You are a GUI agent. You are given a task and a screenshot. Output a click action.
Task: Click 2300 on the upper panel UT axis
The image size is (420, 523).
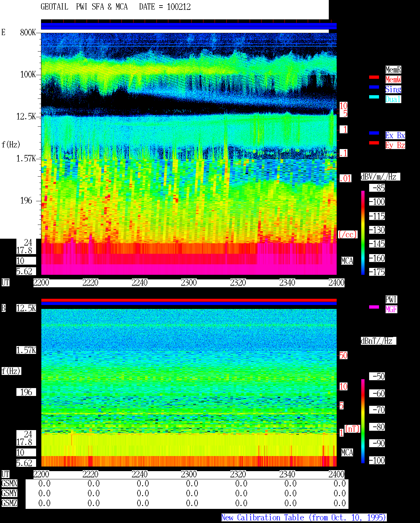189,282
